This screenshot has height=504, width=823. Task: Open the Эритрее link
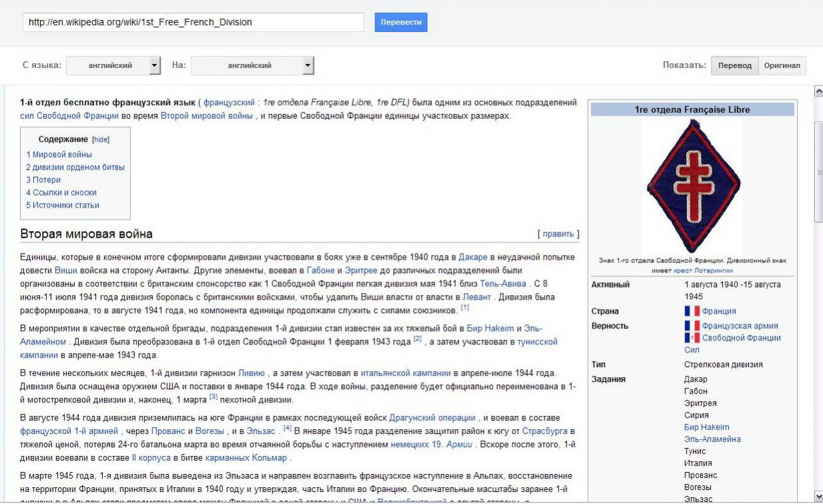[x=362, y=270]
